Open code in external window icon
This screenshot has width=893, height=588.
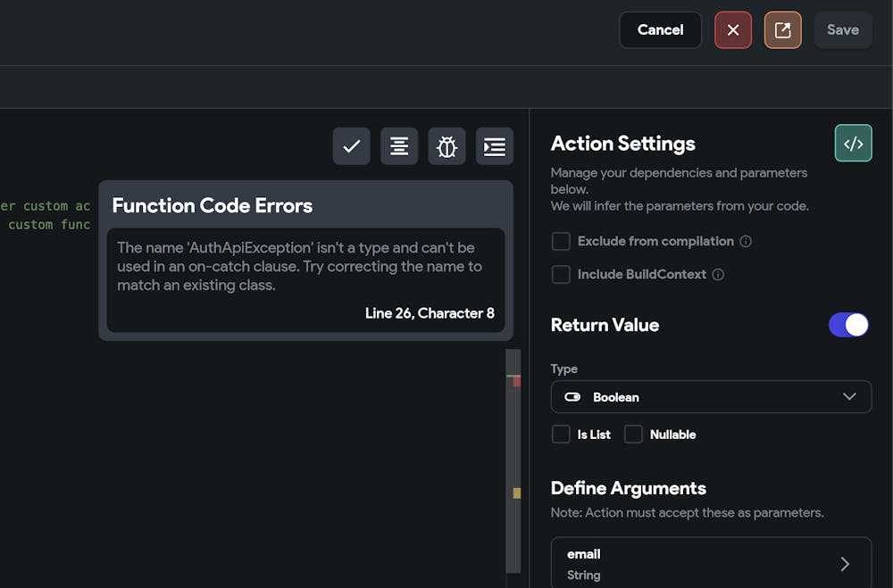tap(782, 29)
